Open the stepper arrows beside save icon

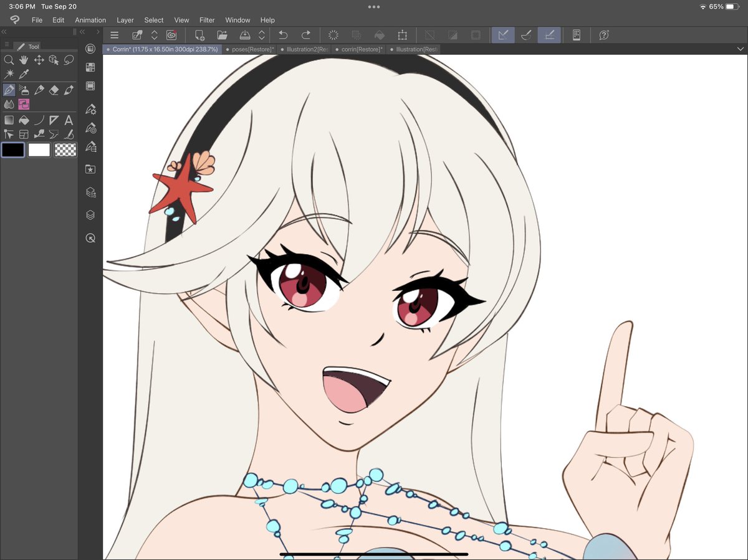coord(262,36)
